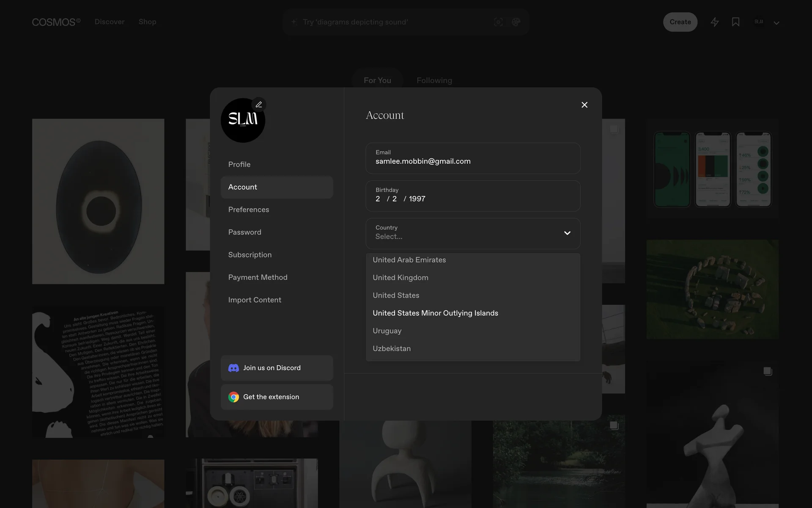Open the Stonehenge aerial thumbnail

point(712,290)
